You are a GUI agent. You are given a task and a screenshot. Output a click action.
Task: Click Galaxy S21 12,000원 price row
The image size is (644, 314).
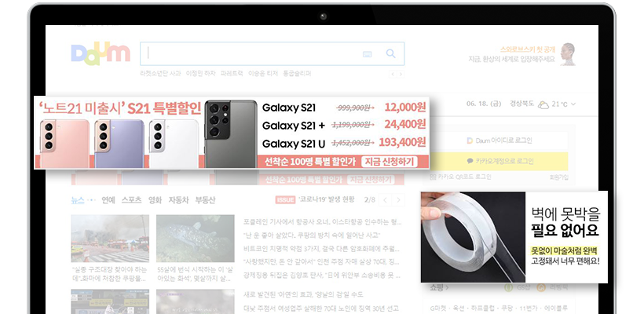coord(344,108)
